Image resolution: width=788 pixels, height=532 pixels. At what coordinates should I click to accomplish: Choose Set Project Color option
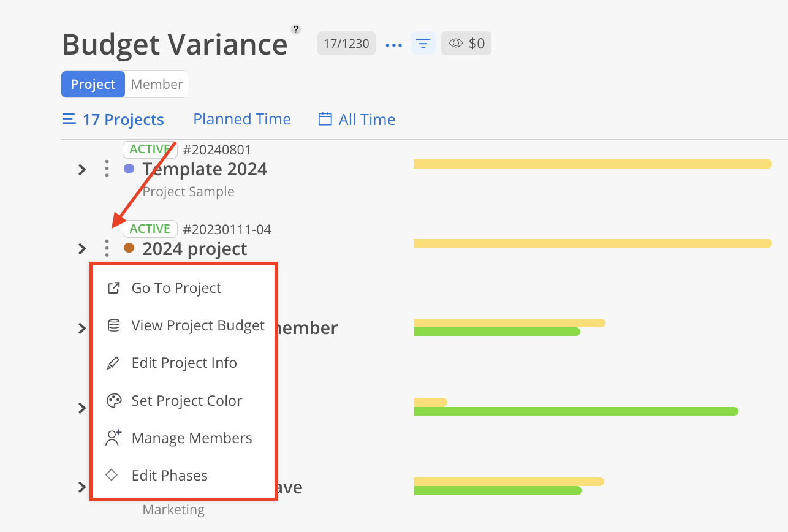[x=187, y=401]
